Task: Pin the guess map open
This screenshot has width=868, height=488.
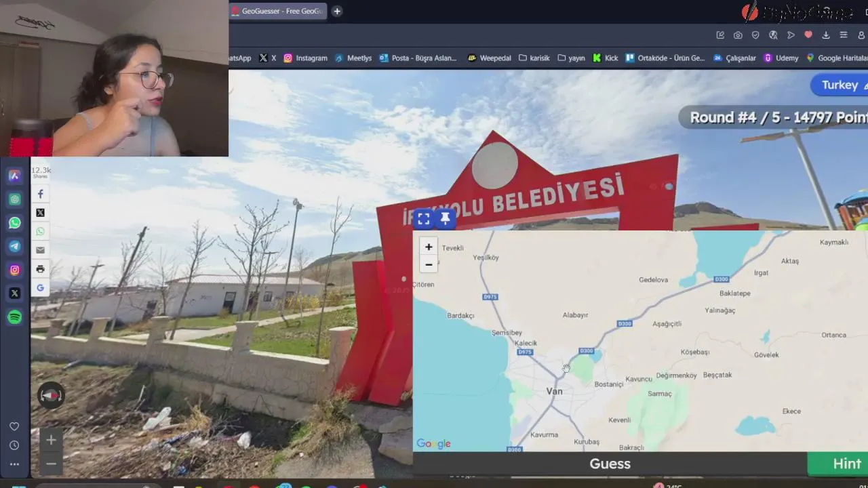Action: click(445, 218)
